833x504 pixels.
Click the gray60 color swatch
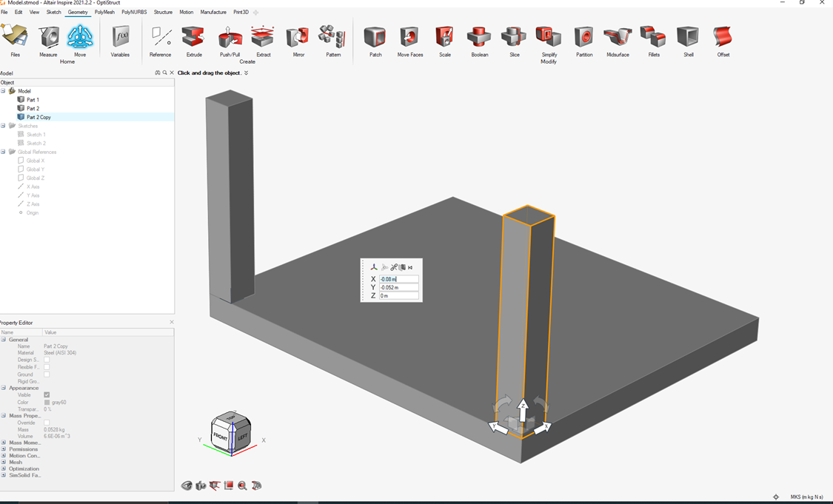(47, 403)
